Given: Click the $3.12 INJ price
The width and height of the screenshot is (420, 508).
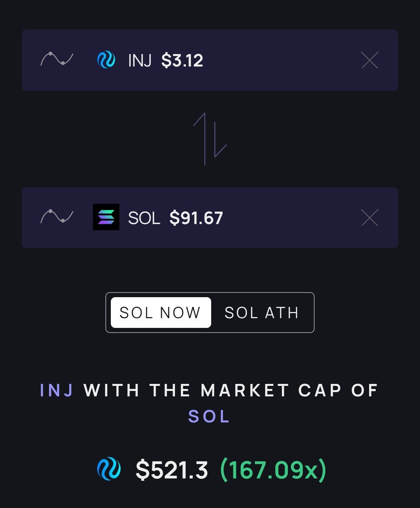Looking at the screenshot, I should point(182,61).
